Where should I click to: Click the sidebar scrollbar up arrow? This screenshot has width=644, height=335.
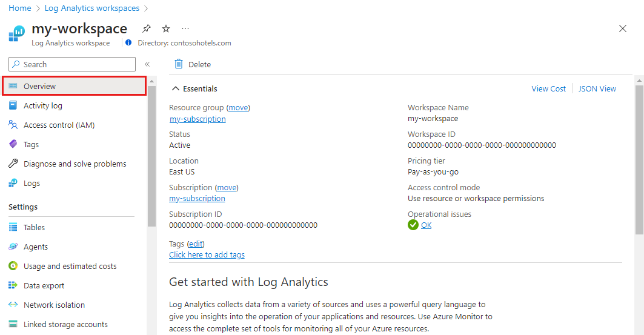pos(151,81)
